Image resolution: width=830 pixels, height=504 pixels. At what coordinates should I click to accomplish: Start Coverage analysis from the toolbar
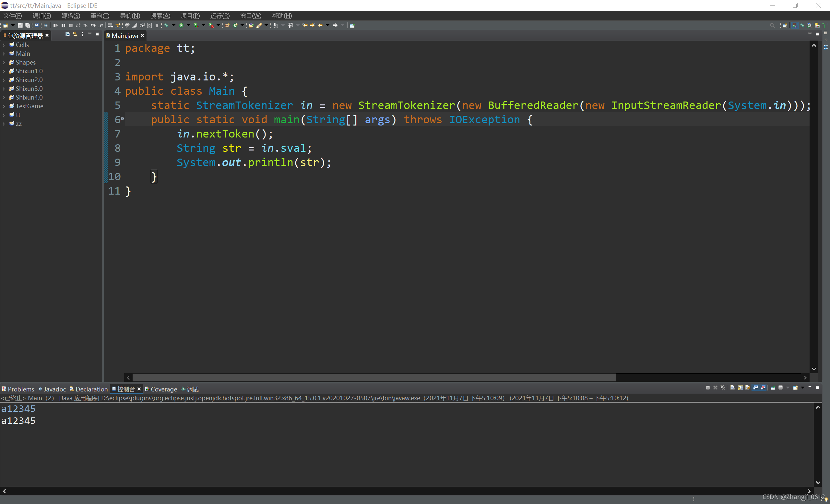pyautogui.click(x=196, y=25)
